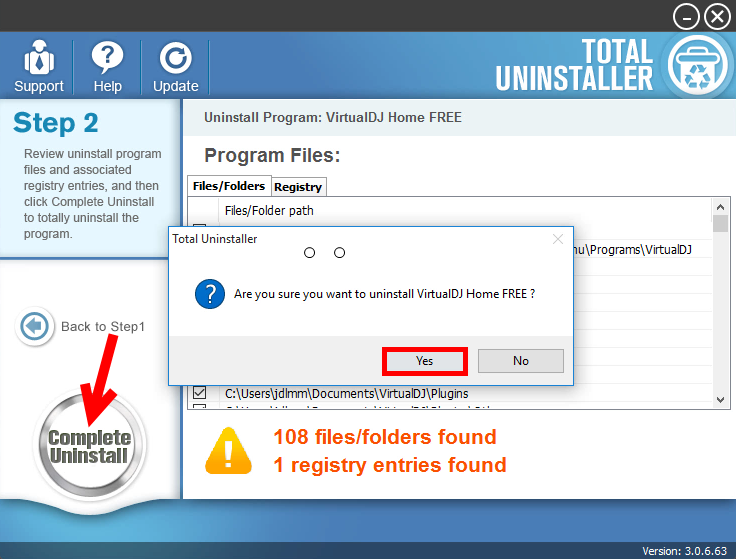
Task: Click the Back to Step1 arrow icon
Action: 35,326
